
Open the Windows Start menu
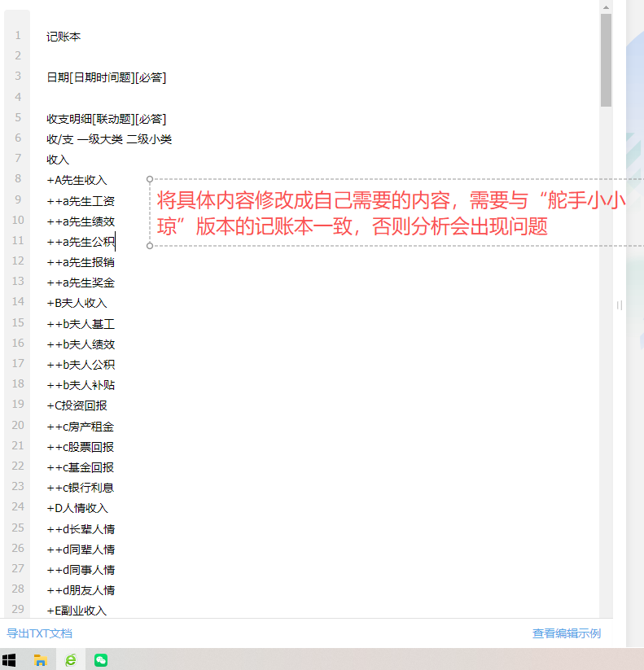(10, 660)
